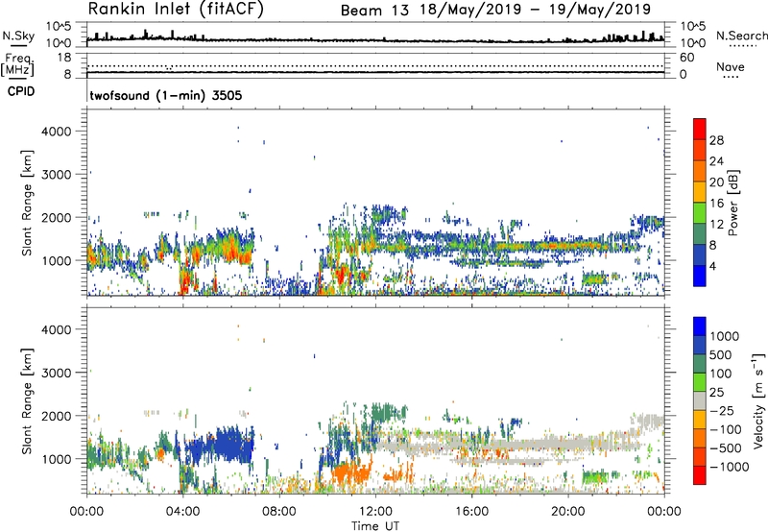Click the '16' power scale value
The height and width of the screenshot is (532, 768).
[716, 204]
